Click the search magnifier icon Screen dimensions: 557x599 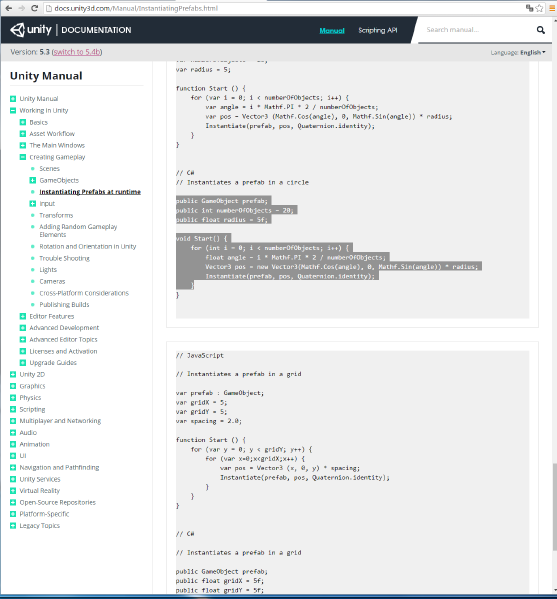coord(540,30)
